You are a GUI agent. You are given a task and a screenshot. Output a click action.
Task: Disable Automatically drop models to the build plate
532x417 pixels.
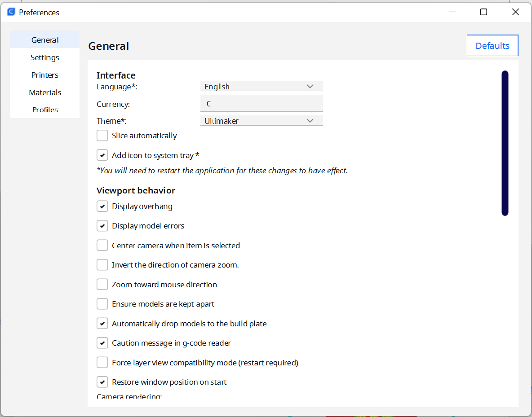[102, 323]
